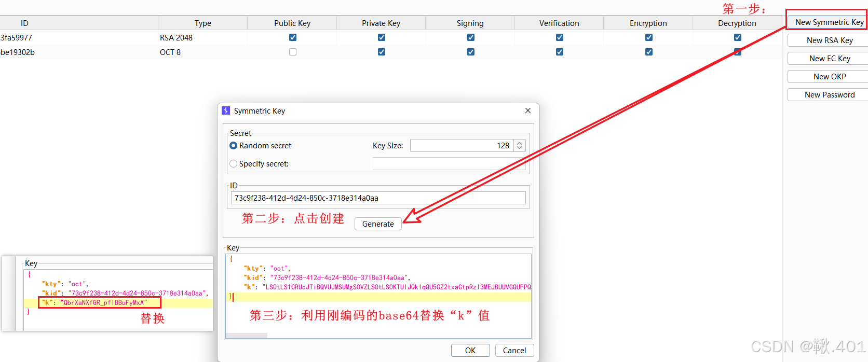Viewport: 868px width, 362px height.
Task: Select the Specify secret radio option
Action: tap(259, 164)
